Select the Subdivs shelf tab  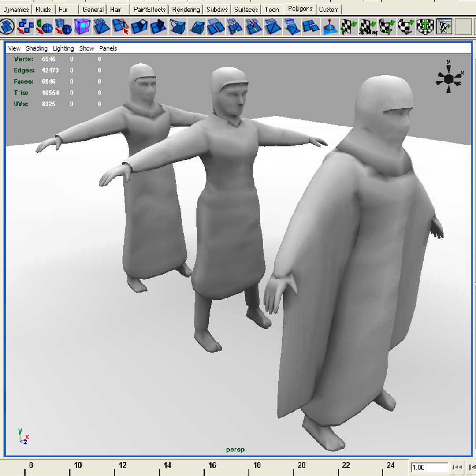[x=217, y=10]
